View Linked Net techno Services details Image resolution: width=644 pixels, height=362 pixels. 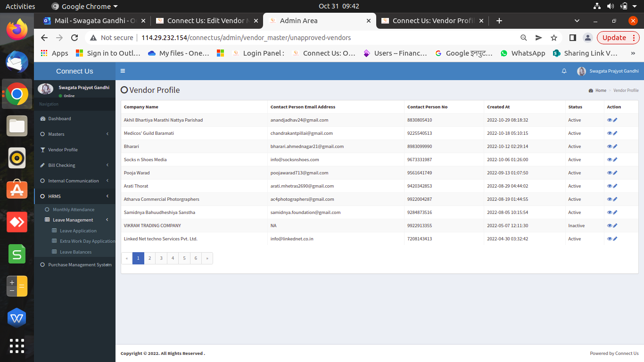pyautogui.click(x=610, y=239)
